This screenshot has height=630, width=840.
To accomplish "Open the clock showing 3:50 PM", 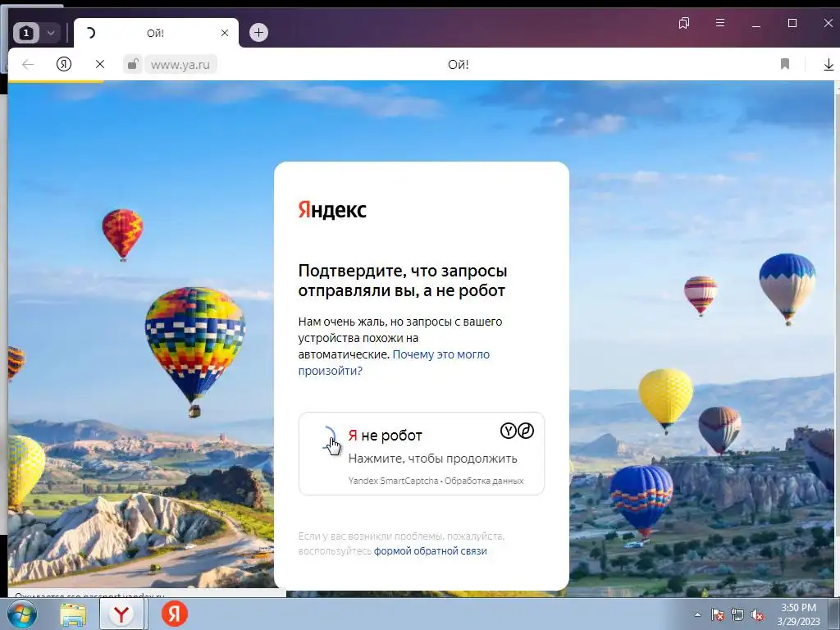I will (798, 614).
